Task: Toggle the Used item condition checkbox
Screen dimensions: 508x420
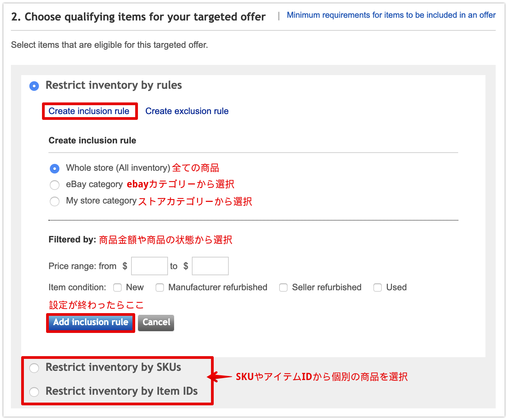Action: click(378, 288)
